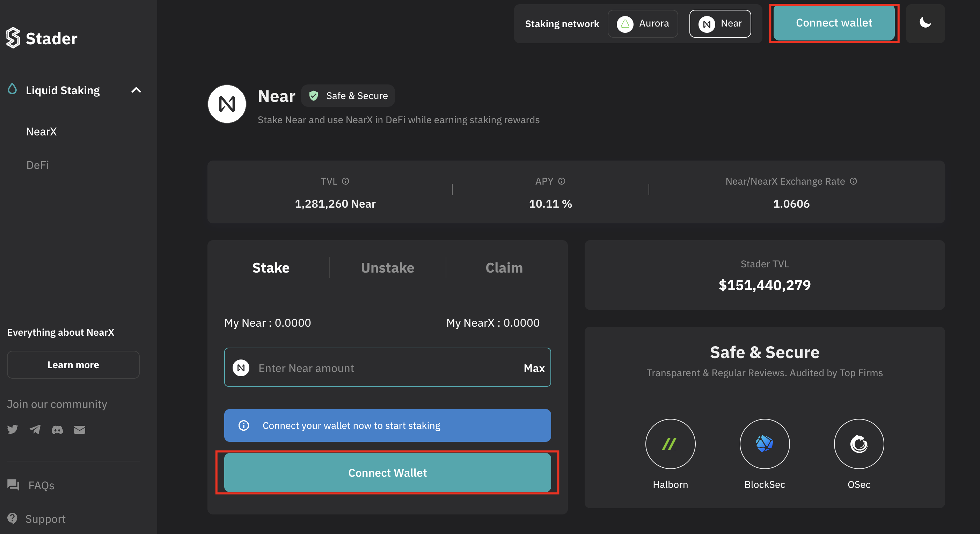The image size is (980, 534).
Task: Click the Near network N icon
Action: 707,24
